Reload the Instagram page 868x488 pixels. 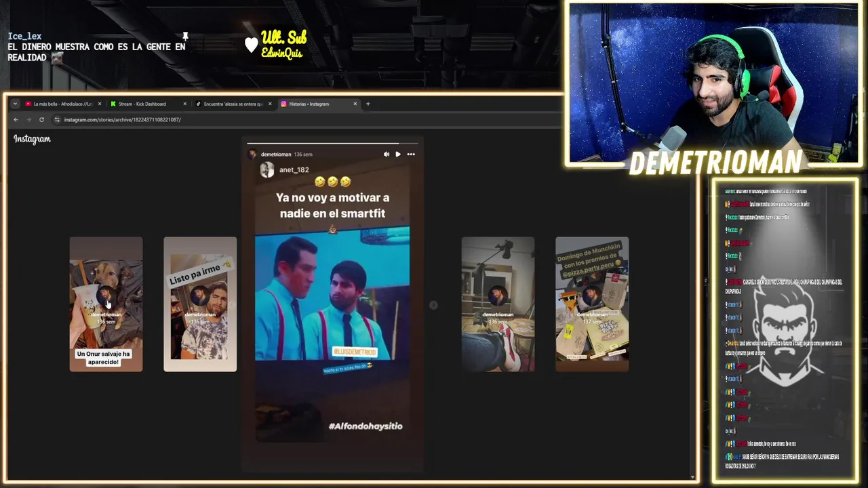(x=41, y=119)
